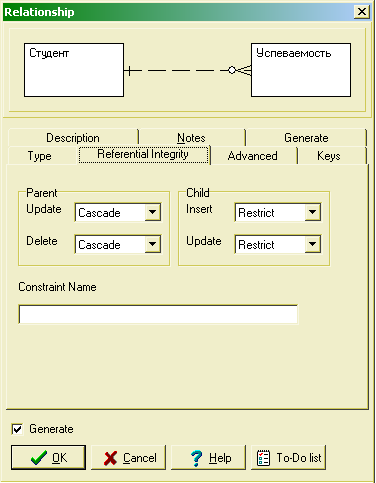The image size is (376, 483).
Task: Click the green checkmark icon on OK
Action: click(x=39, y=458)
